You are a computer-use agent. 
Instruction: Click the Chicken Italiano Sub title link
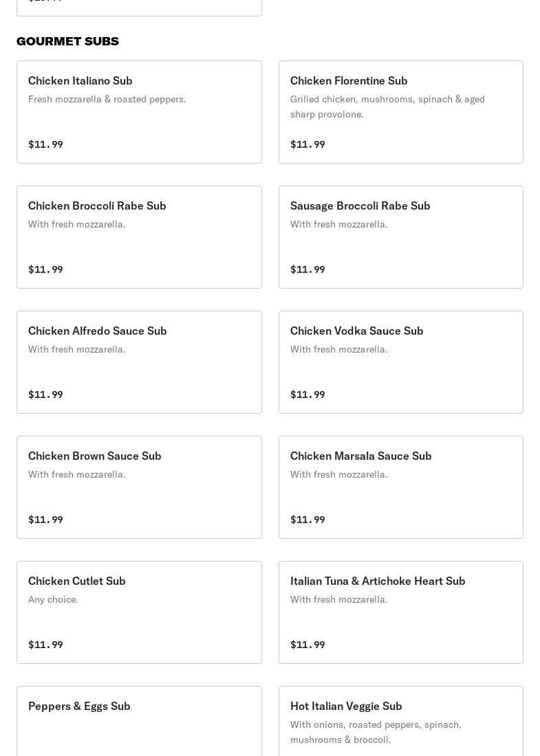[80, 80]
